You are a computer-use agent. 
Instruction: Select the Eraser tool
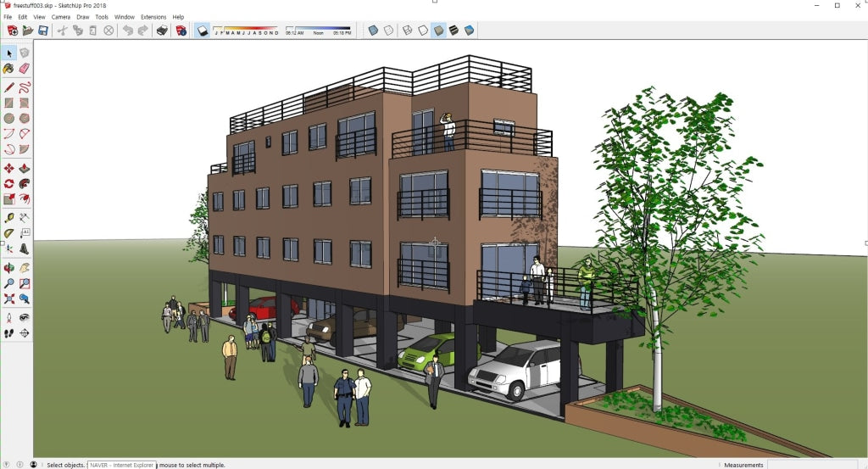tap(24, 69)
